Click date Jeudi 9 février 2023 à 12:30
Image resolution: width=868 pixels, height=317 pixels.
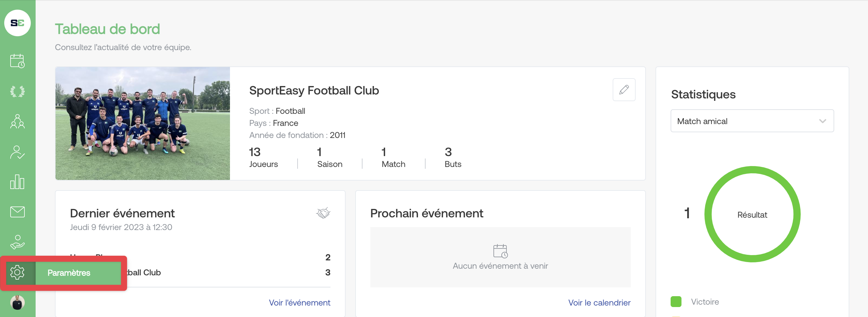coord(121,227)
